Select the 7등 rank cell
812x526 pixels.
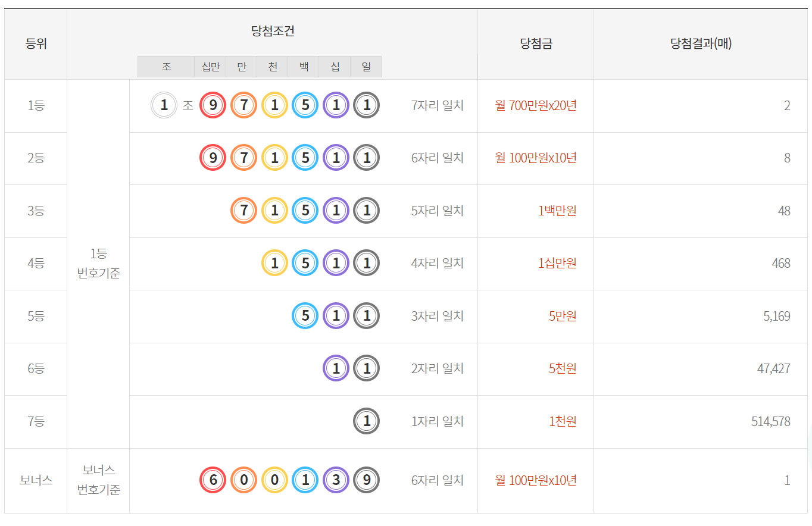(x=36, y=422)
